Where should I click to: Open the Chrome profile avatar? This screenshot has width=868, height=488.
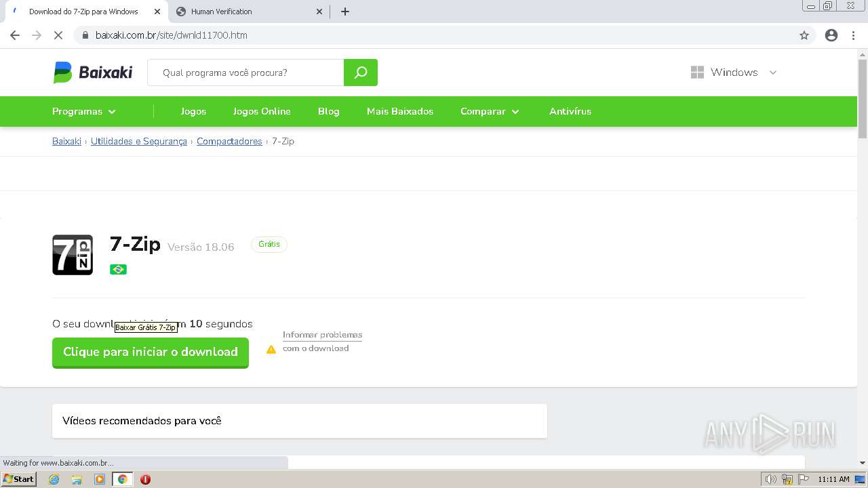click(x=831, y=35)
